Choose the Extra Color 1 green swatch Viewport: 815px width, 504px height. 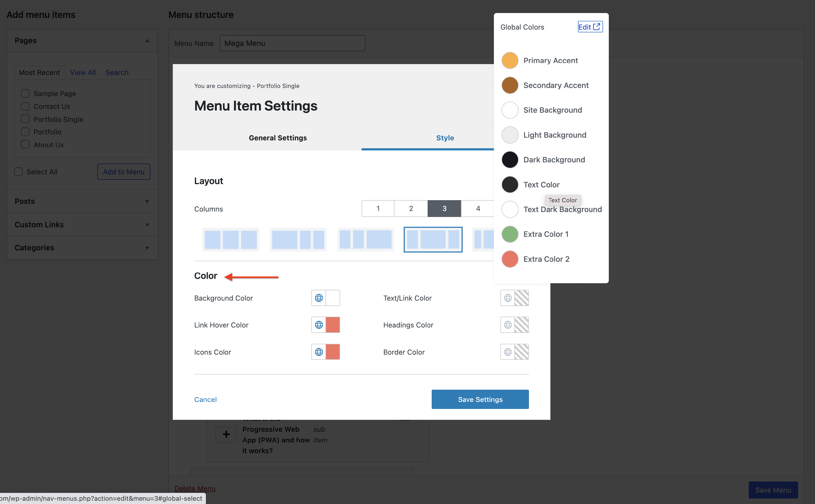pos(510,234)
